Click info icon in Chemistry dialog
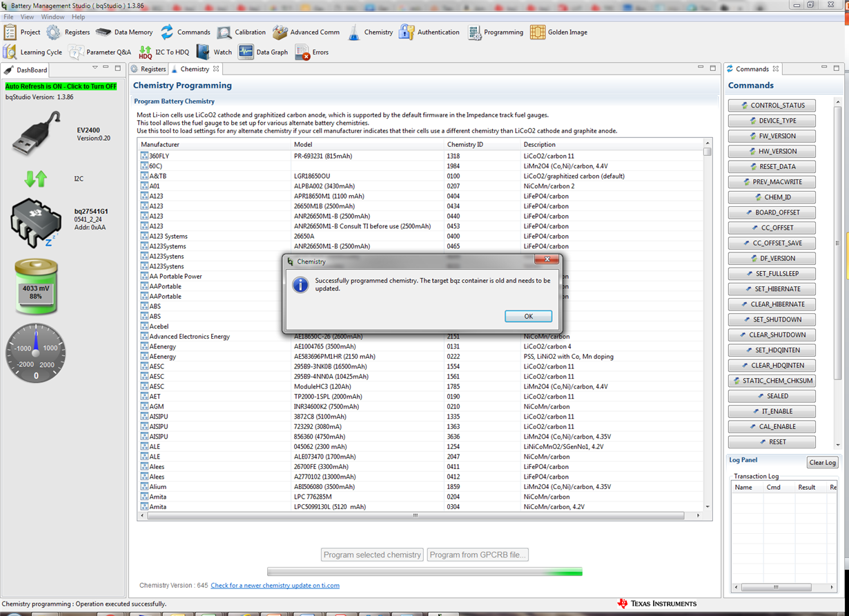The height and width of the screenshot is (616, 849). pyautogui.click(x=300, y=284)
